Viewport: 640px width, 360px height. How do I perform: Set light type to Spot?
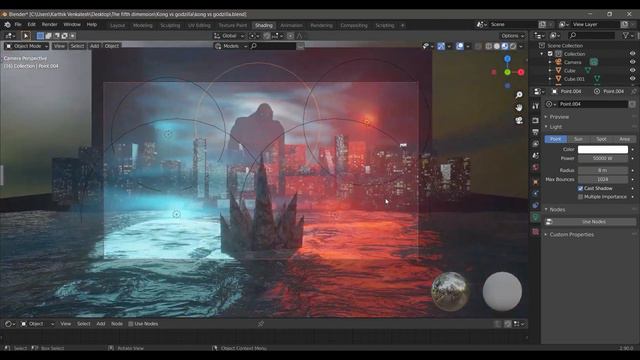pos(601,139)
